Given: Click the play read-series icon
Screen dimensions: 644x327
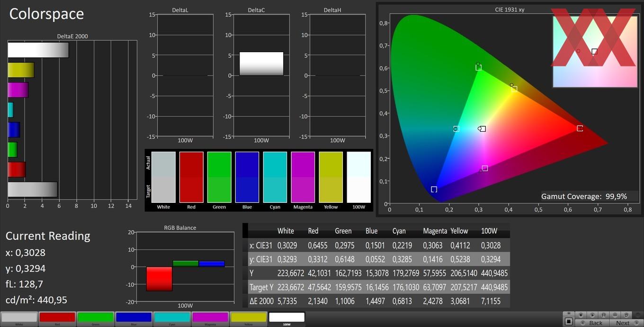Looking at the screenshot, I should (x=592, y=315).
